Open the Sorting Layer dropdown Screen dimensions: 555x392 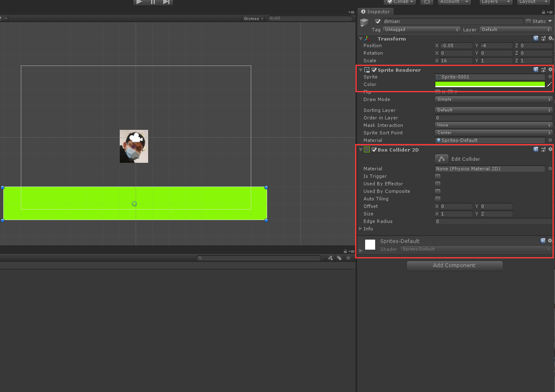(494, 110)
